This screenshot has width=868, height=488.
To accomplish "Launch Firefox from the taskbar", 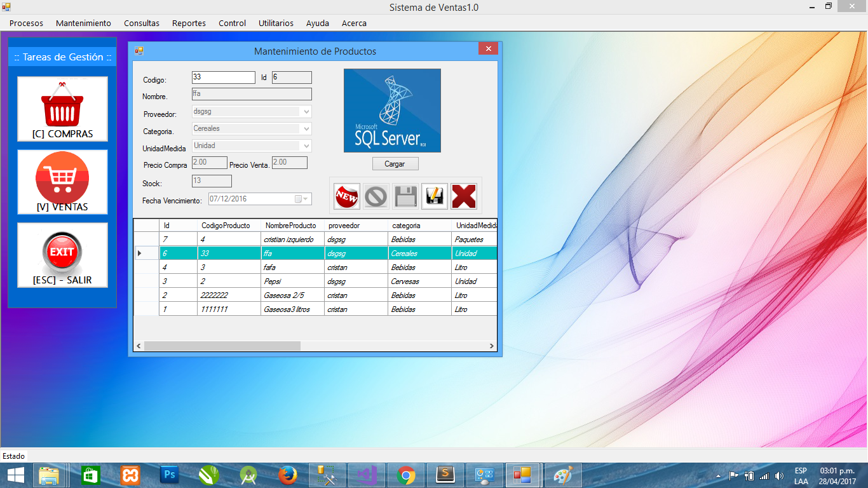I will click(287, 475).
